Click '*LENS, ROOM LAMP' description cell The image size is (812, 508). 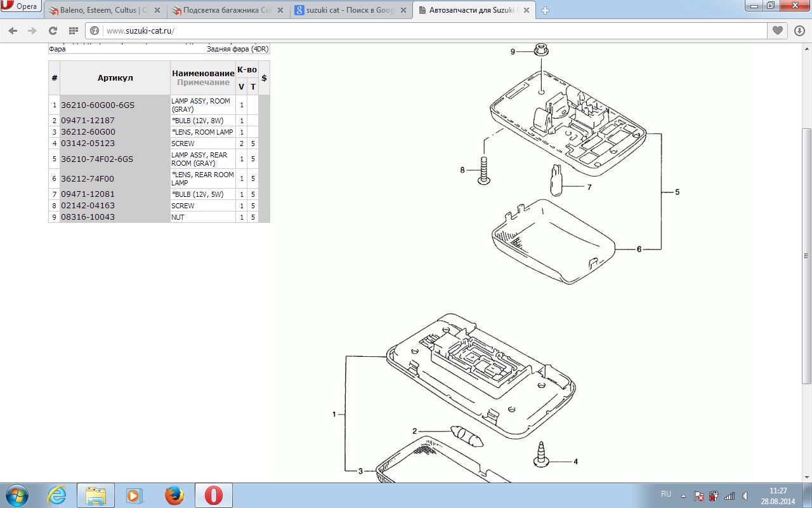point(202,132)
